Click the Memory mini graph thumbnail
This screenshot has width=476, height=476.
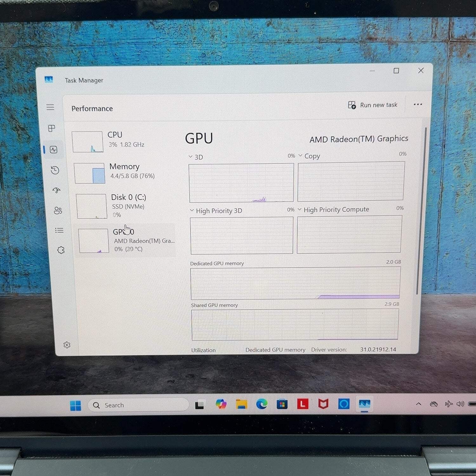click(x=90, y=173)
